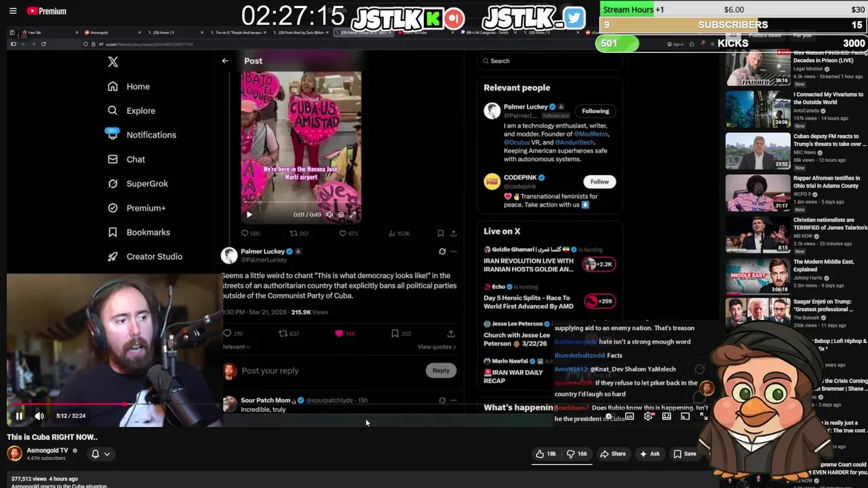Follow the CODEPINK account

tap(599, 182)
